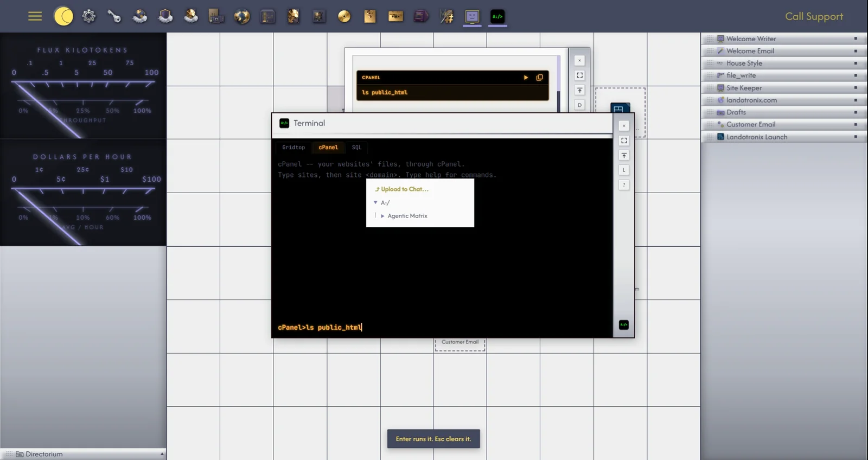This screenshot has width=868, height=460.
Task: Click the square marker on the Drafts row
Action: click(x=856, y=112)
